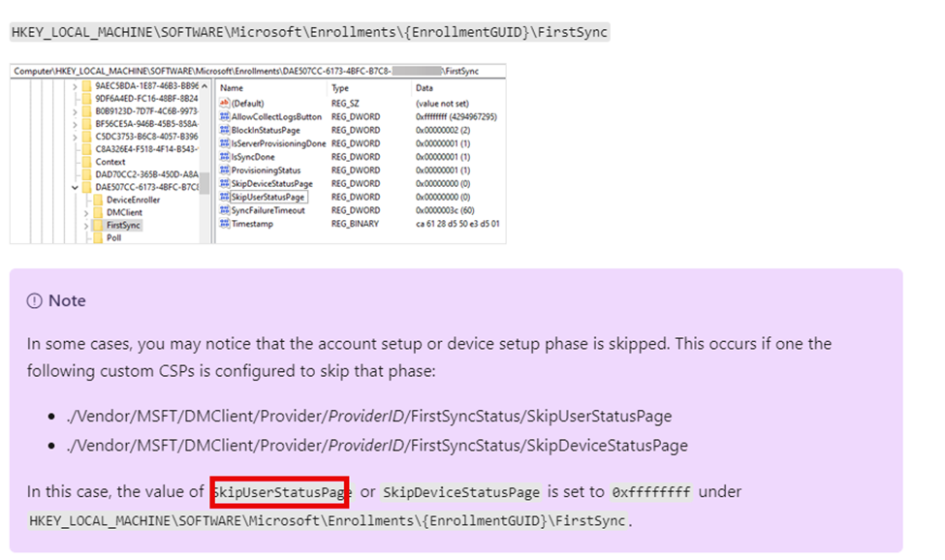Click the Poll folder icon

point(98,237)
